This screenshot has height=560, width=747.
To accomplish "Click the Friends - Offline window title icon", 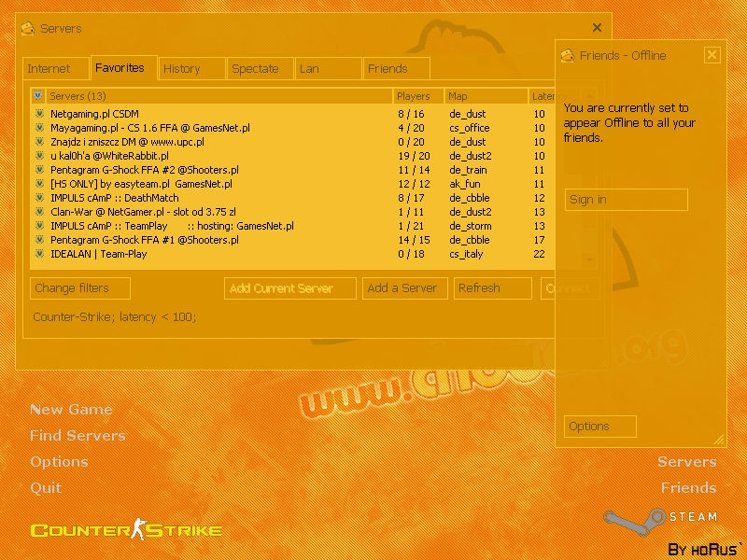I will 568,55.
